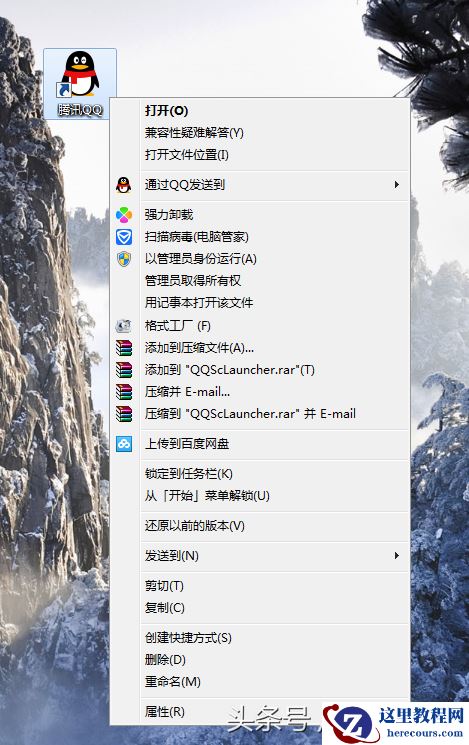
Task: Select 添加到 "QQScLauncher.rar"(T)
Action: point(260,370)
